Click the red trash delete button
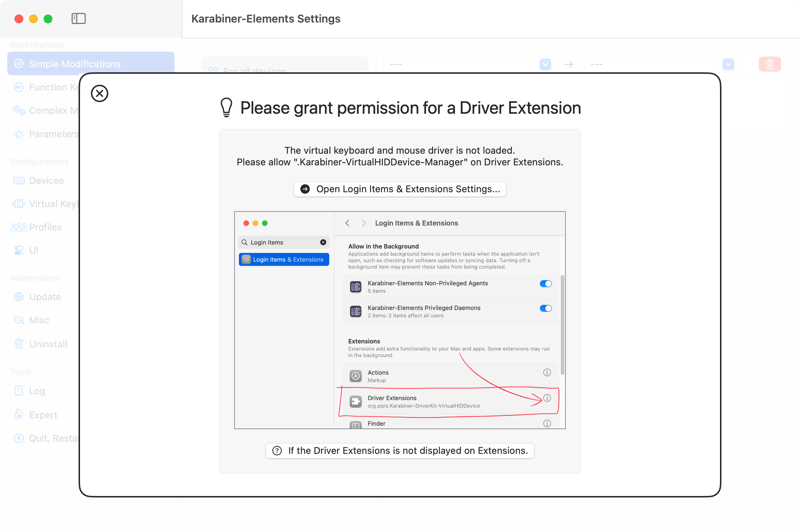Screen dimensions: 800x532 (x=770, y=64)
